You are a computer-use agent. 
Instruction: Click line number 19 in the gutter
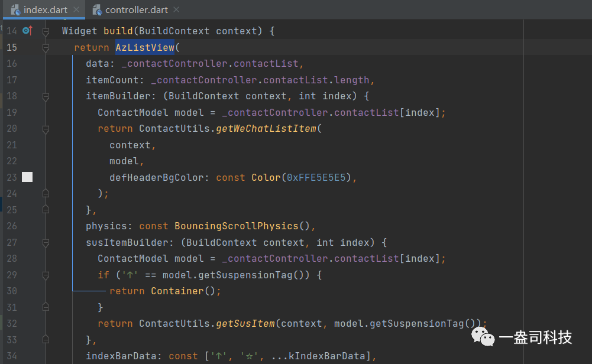point(12,112)
